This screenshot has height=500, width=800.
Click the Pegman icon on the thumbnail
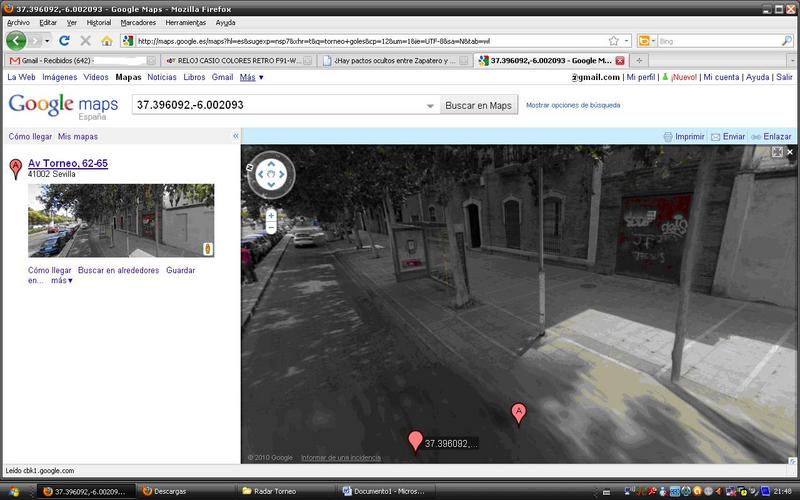(207, 248)
